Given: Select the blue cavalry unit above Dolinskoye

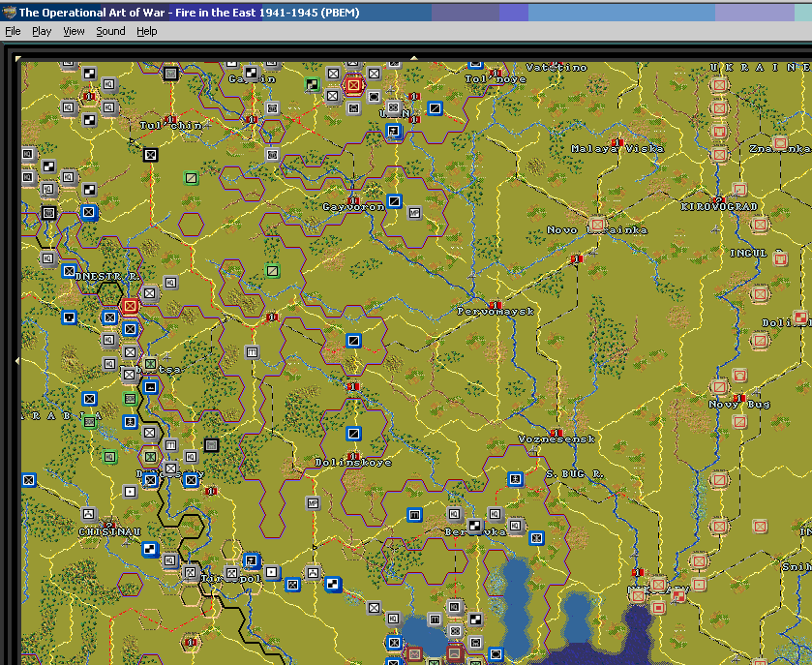Looking at the screenshot, I should pos(353,433).
